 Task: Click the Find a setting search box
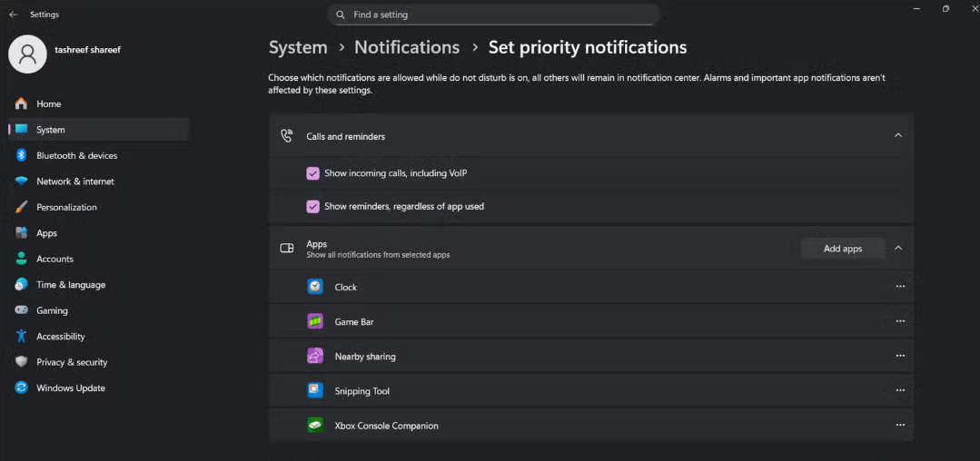(x=500, y=15)
